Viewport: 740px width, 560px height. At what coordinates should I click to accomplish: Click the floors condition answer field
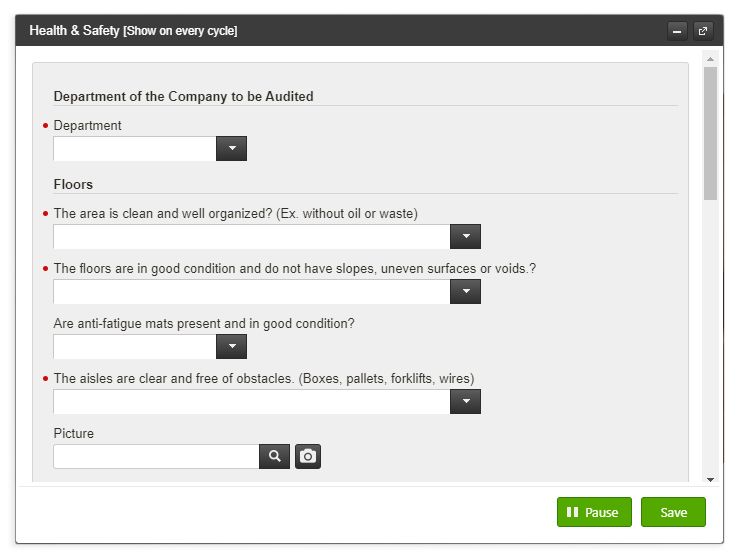point(252,292)
